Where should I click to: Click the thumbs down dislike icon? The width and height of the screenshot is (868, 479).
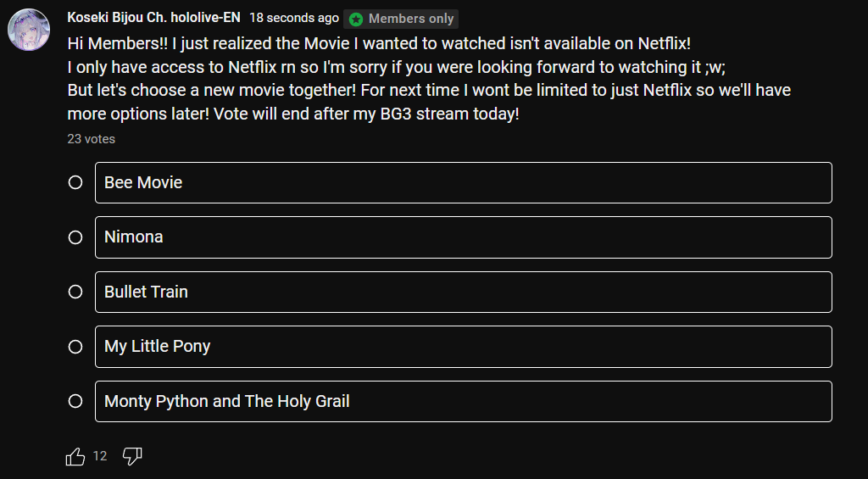(x=132, y=456)
